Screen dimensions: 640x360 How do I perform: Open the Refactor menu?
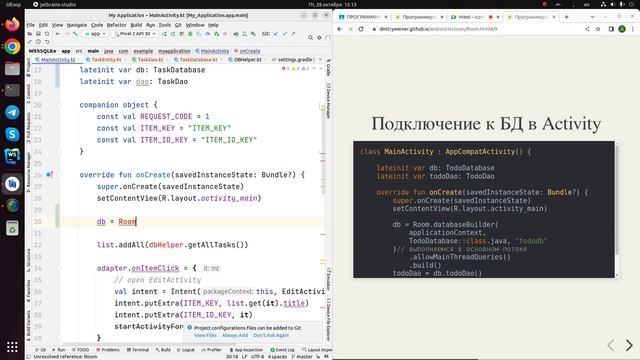click(x=116, y=25)
